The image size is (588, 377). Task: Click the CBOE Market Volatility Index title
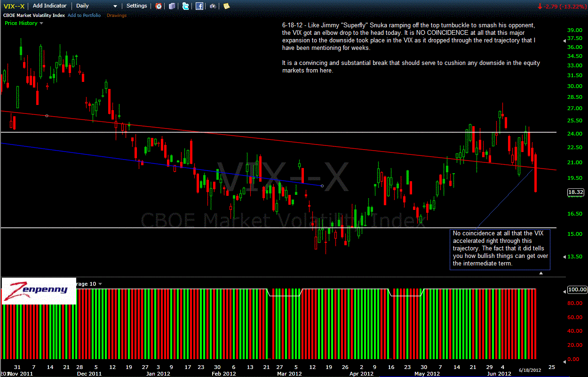(x=34, y=15)
